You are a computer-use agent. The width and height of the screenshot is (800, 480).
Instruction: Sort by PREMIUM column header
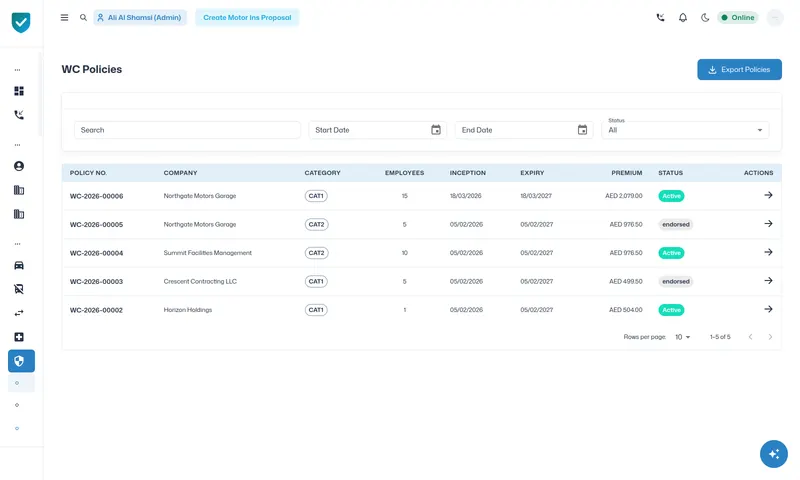coord(627,173)
